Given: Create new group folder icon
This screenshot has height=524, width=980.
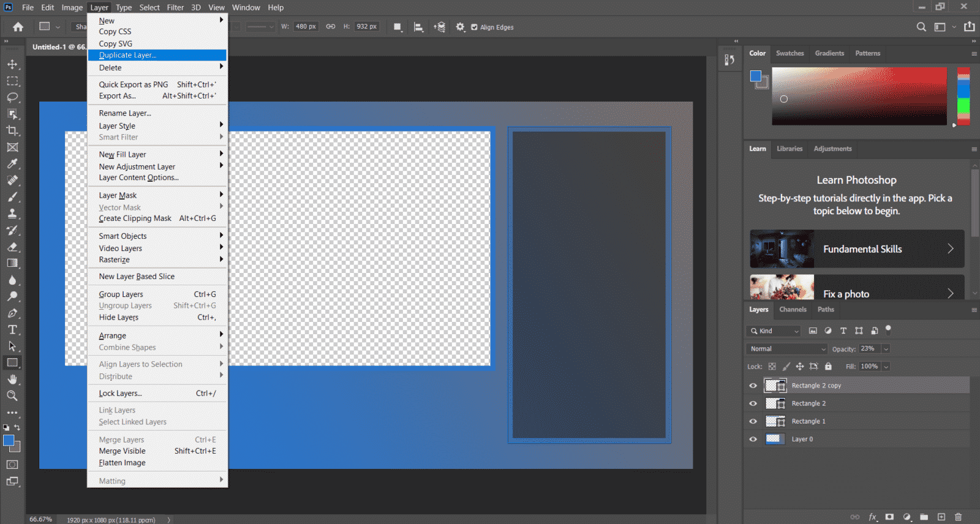Looking at the screenshot, I should (x=924, y=517).
